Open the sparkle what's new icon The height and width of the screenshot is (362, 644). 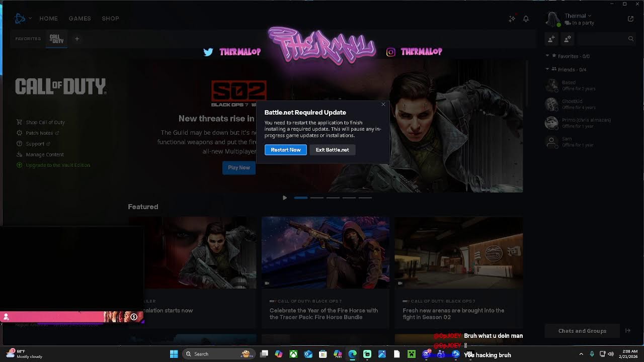[x=512, y=19]
